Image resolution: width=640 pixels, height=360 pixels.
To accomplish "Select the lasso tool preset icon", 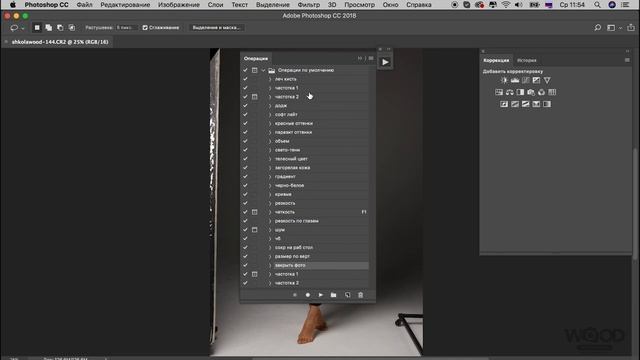I will click(14, 28).
